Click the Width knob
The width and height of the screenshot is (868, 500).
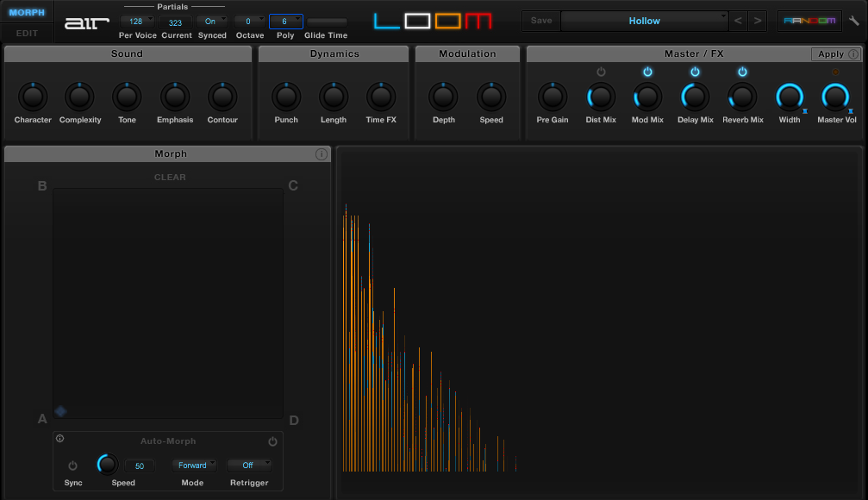tap(790, 97)
